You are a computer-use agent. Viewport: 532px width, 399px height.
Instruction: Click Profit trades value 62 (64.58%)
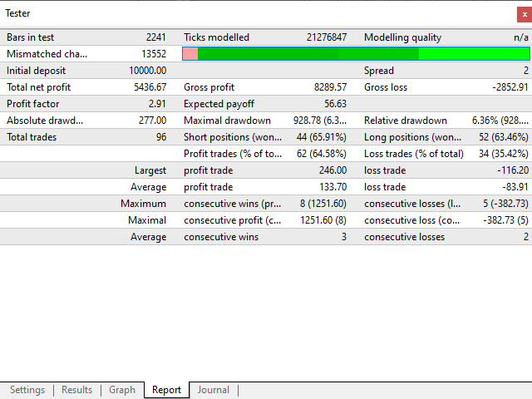[x=322, y=154]
